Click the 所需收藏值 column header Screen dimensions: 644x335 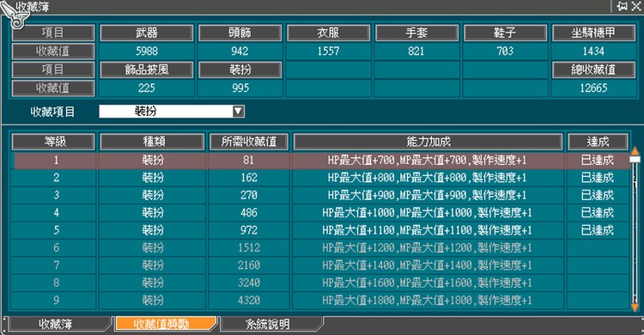pos(249,142)
